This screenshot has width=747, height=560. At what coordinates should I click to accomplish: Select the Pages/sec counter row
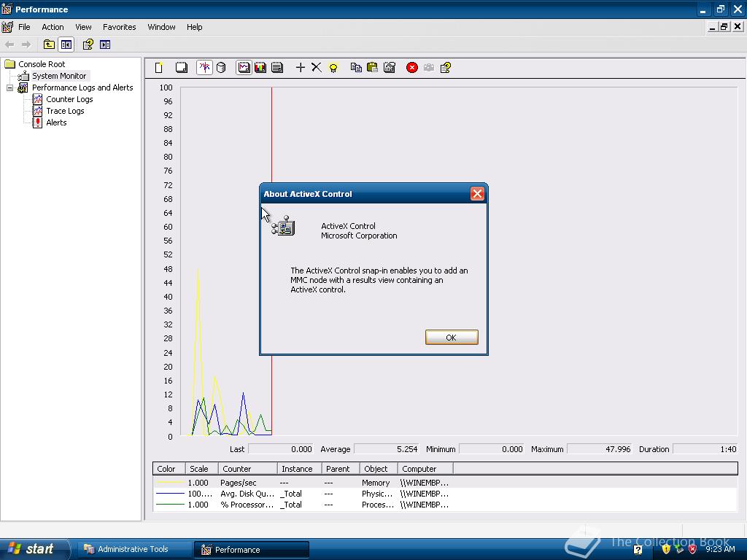tap(445, 483)
